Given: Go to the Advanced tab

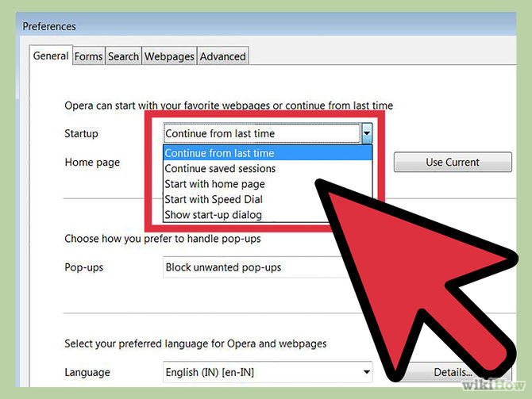Looking at the screenshot, I should coord(222,56).
